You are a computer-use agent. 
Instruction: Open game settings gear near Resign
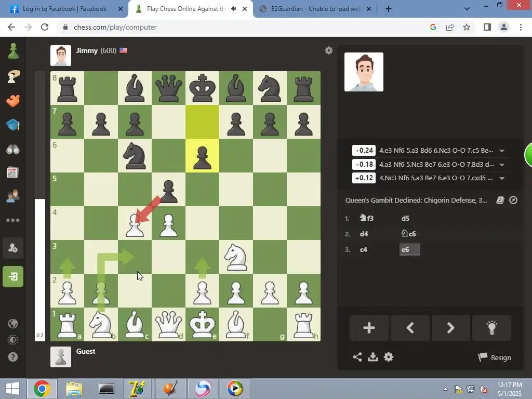tap(389, 357)
